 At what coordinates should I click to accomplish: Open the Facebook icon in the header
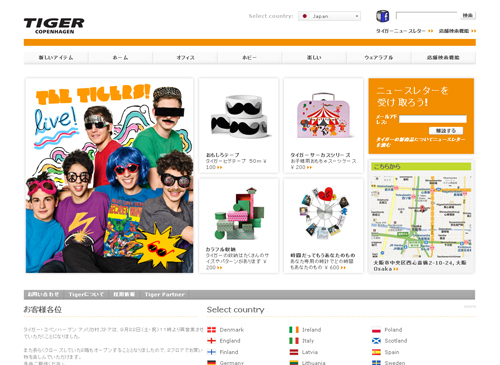(382, 16)
